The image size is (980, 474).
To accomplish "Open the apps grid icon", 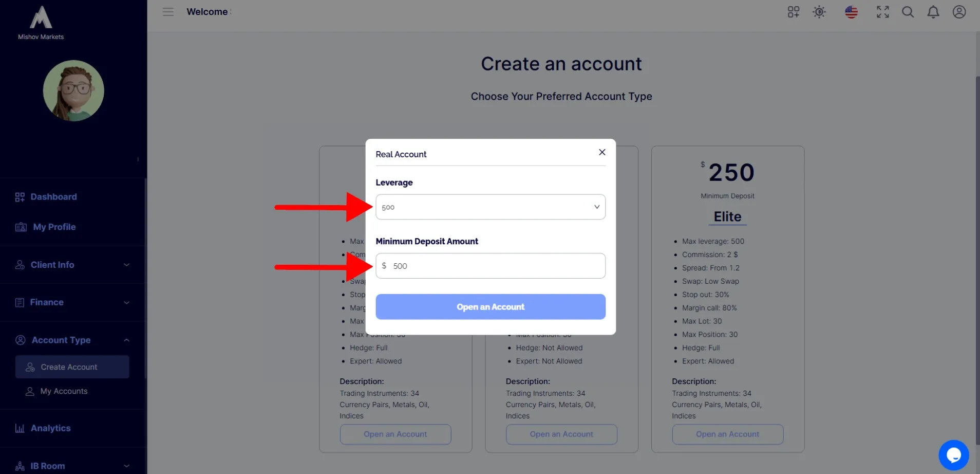I will click(x=794, y=12).
